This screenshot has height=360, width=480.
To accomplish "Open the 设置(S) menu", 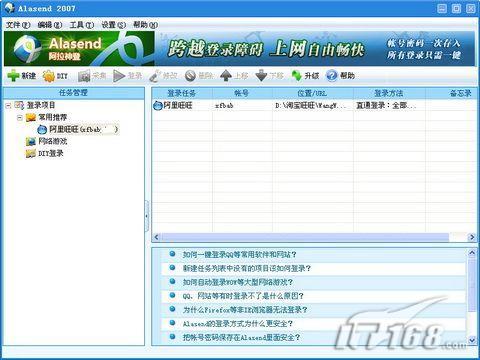I will pyautogui.click(x=114, y=25).
